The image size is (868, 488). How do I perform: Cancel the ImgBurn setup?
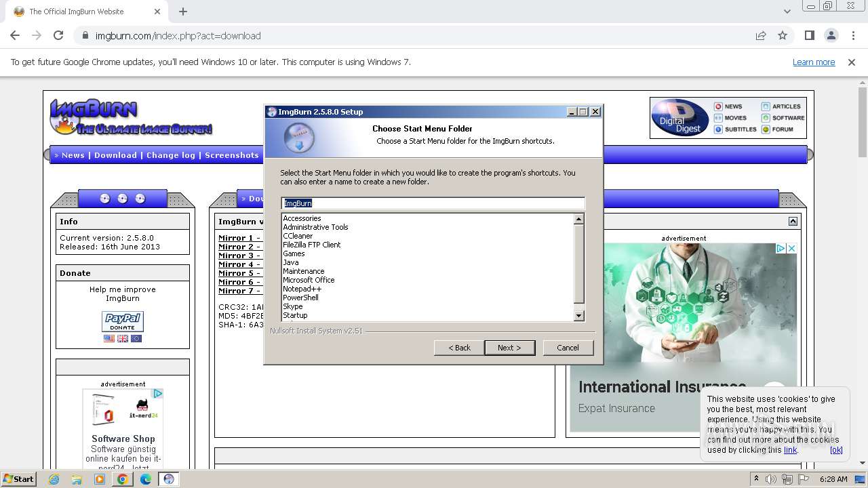pyautogui.click(x=568, y=348)
